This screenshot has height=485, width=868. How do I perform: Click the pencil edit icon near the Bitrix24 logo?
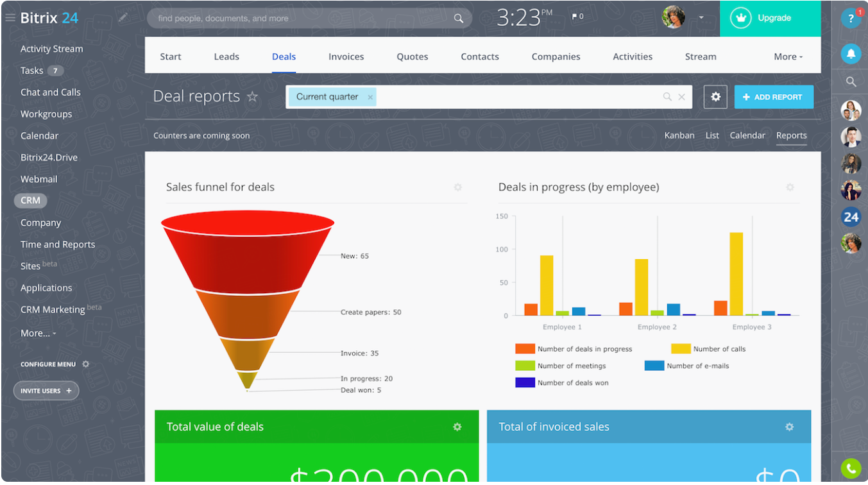click(x=123, y=17)
